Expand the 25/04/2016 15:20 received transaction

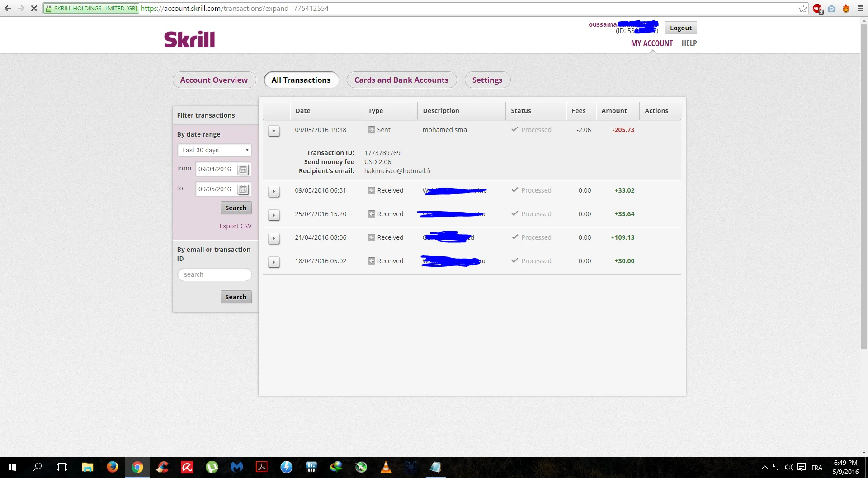click(274, 215)
